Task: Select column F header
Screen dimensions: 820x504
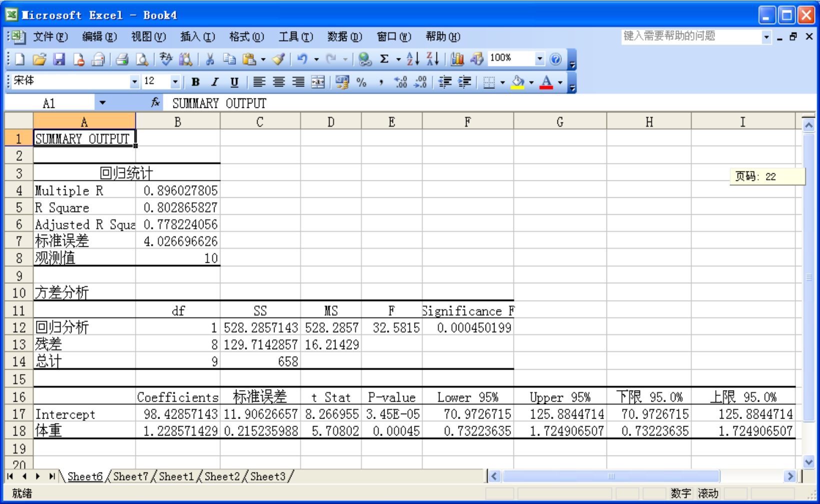Action: tap(467, 122)
